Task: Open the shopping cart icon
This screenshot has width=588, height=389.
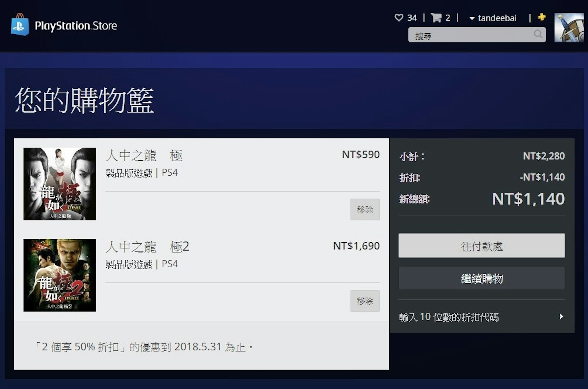Action: (436, 18)
